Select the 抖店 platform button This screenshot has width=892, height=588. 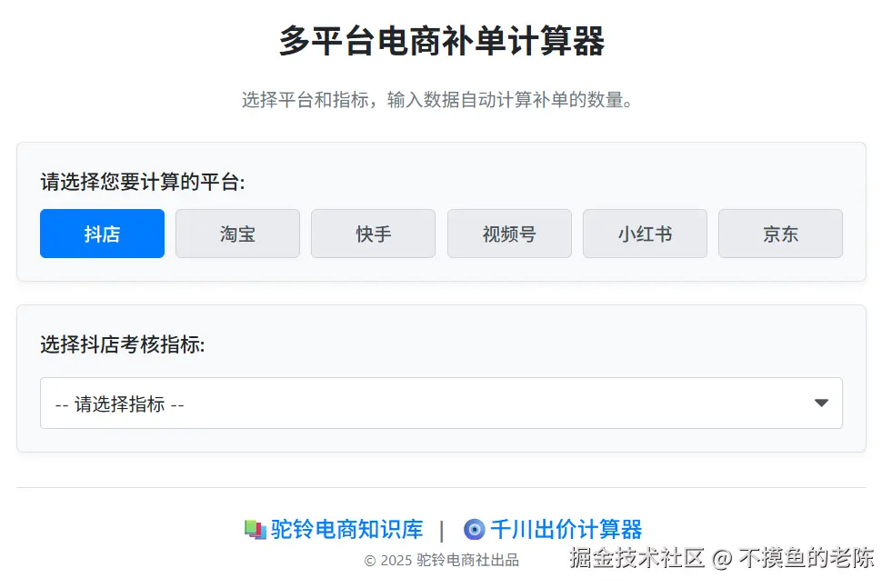coord(103,234)
